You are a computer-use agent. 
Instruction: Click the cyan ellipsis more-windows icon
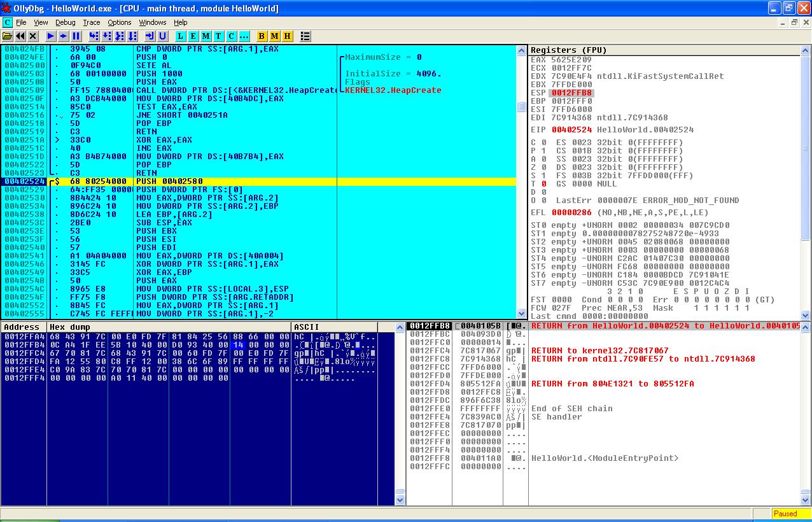[x=244, y=36]
